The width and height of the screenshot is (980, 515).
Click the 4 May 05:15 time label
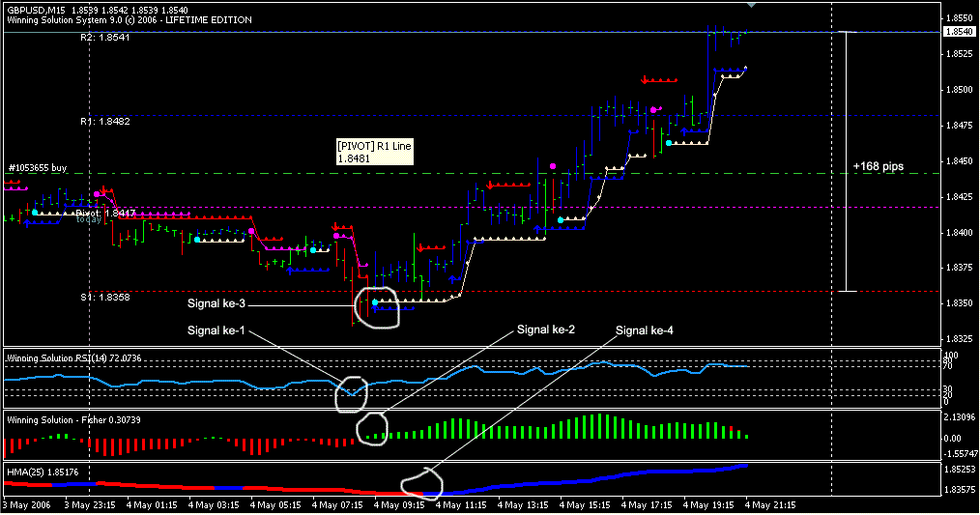tap(275, 505)
